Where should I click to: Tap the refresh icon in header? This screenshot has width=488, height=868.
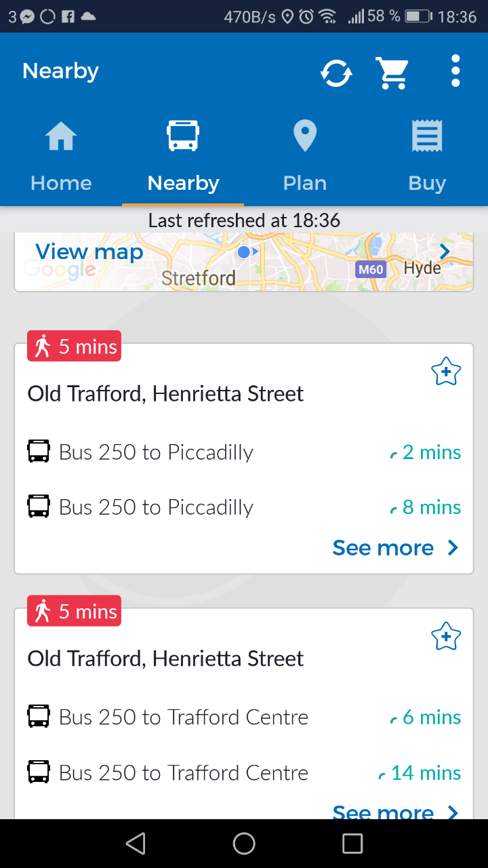click(336, 72)
